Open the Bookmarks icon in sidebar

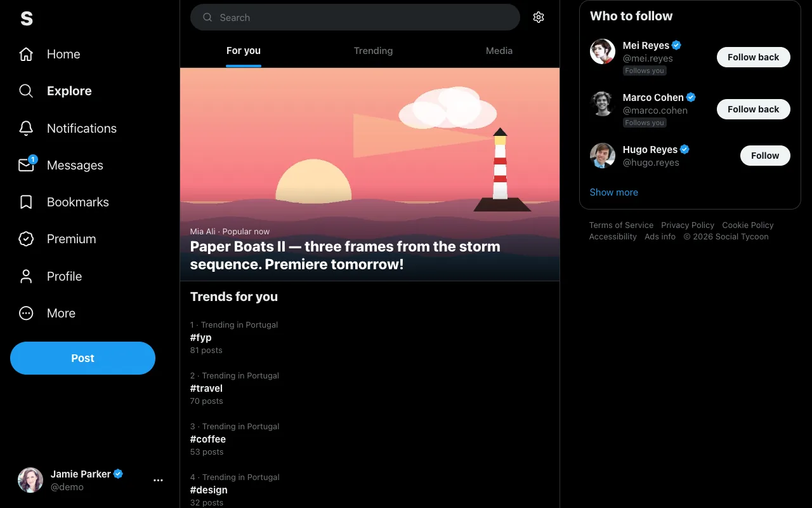(26, 202)
